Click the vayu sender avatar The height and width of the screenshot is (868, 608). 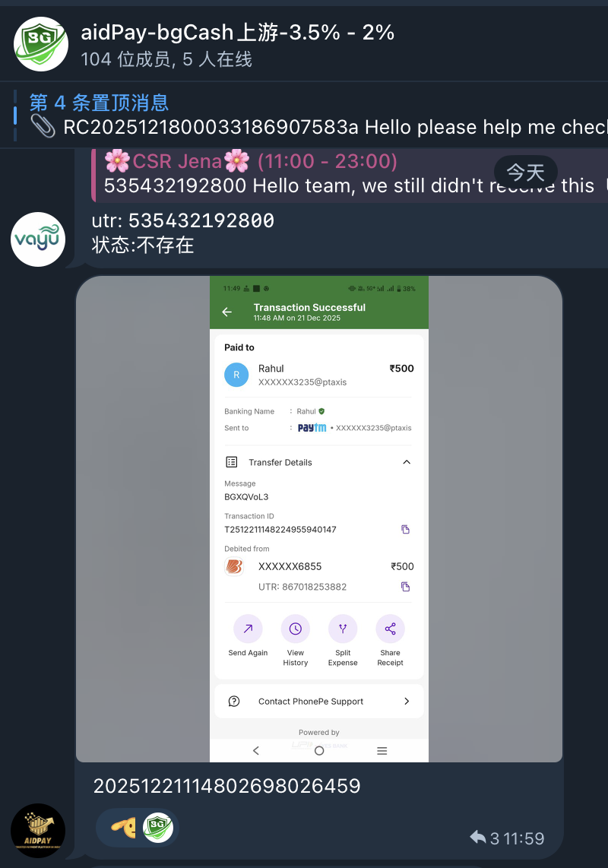click(x=38, y=239)
